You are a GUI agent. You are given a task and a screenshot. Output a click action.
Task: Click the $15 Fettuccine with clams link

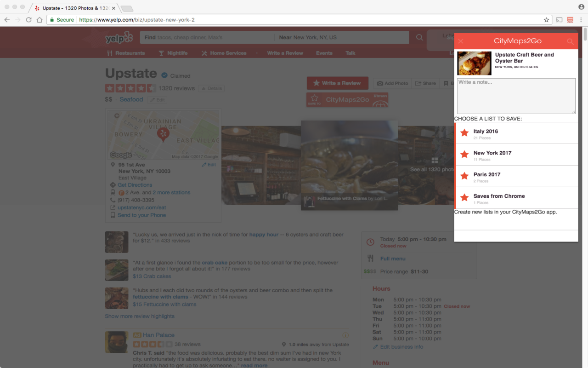point(164,304)
